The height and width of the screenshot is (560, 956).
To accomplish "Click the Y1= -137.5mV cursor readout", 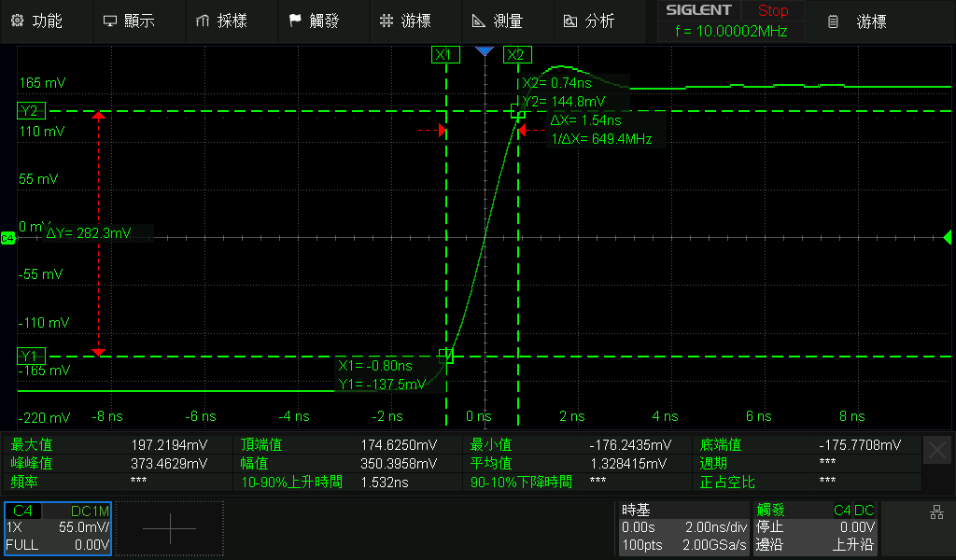I will (x=382, y=385).
